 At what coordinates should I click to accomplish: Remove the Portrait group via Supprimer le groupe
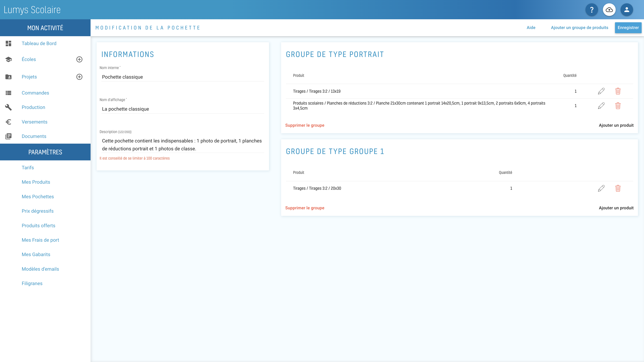pos(305,125)
